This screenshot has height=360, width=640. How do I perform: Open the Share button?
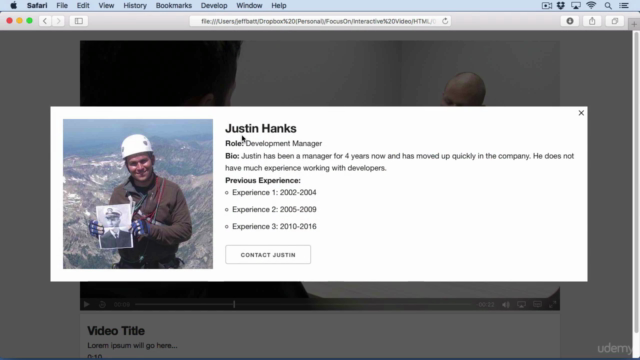point(592,21)
